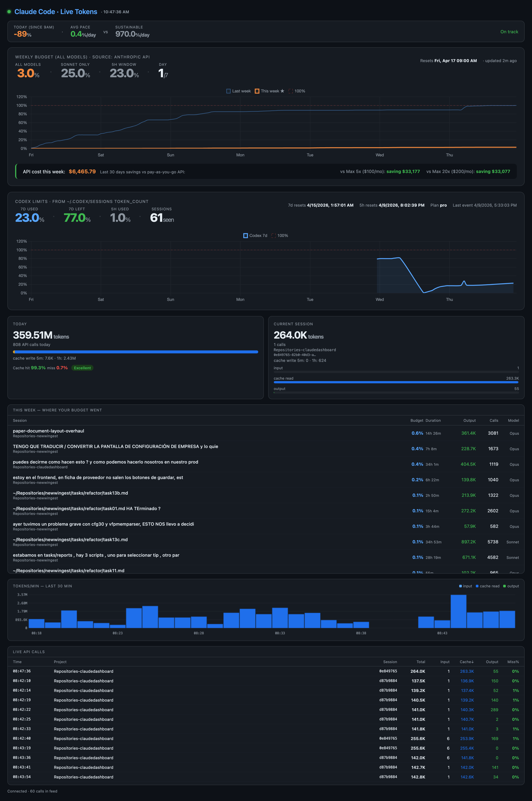
Task: Click the dashed red 100% legend marker
Action: point(290,91)
